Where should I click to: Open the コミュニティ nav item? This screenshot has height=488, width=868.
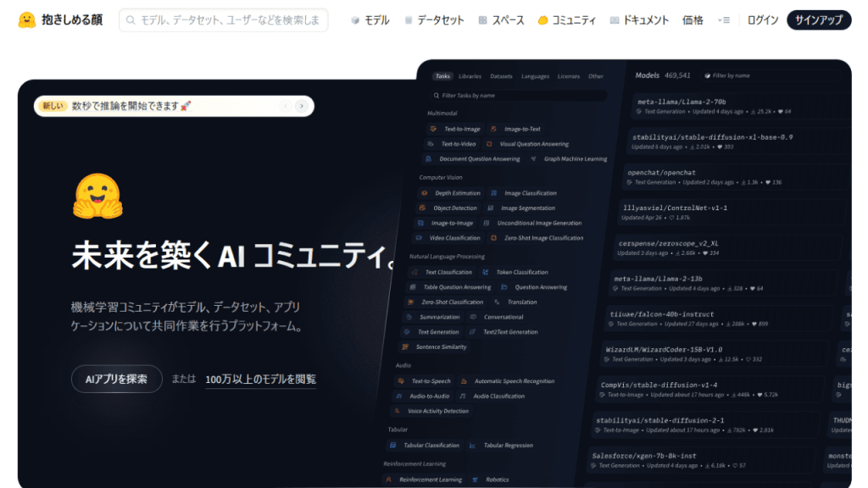(567, 20)
